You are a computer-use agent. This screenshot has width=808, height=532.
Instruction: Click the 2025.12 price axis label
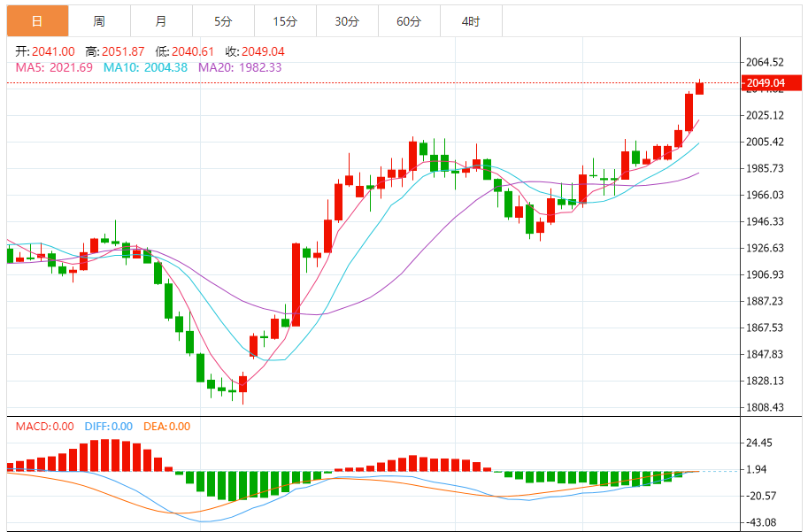click(x=765, y=115)
